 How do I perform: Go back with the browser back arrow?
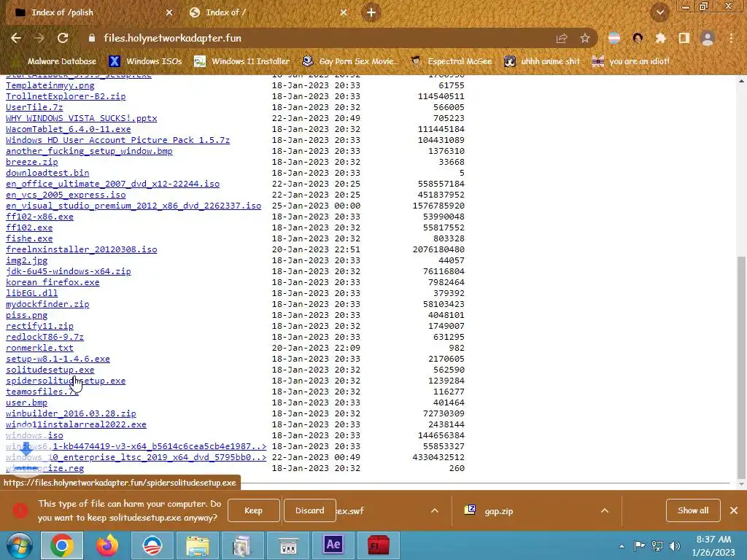click(16, 38)
